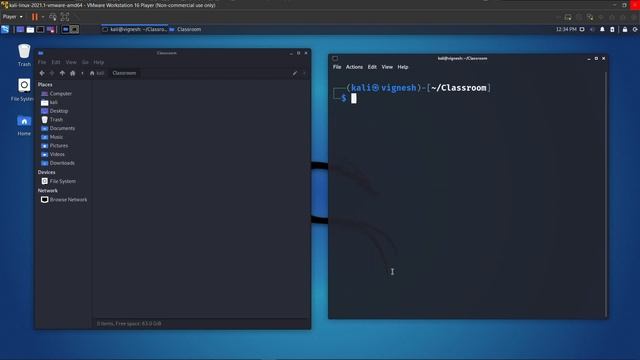Click the kali breadcrumb in path bar
Image resolution: width=640 pixels, height=360 pixels.
97,73
